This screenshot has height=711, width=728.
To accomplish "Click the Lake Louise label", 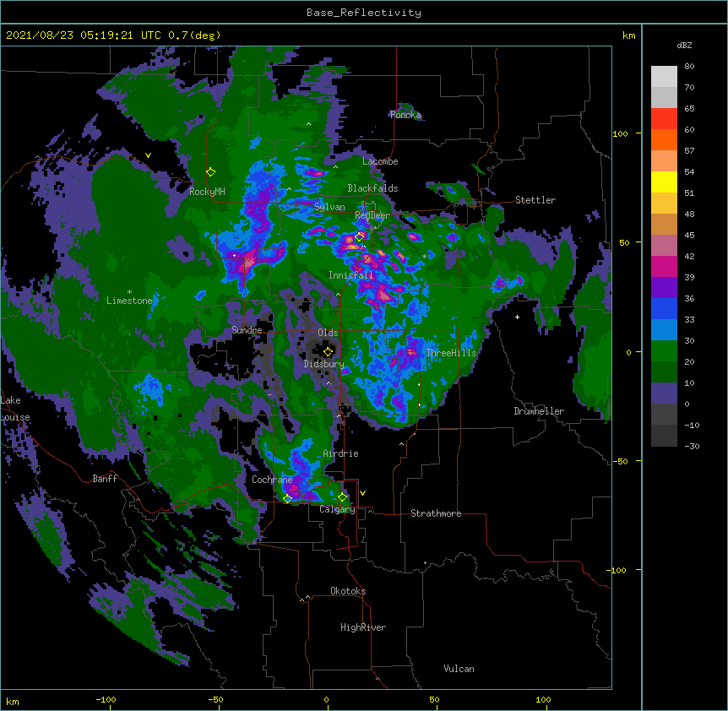I will 14,409.
